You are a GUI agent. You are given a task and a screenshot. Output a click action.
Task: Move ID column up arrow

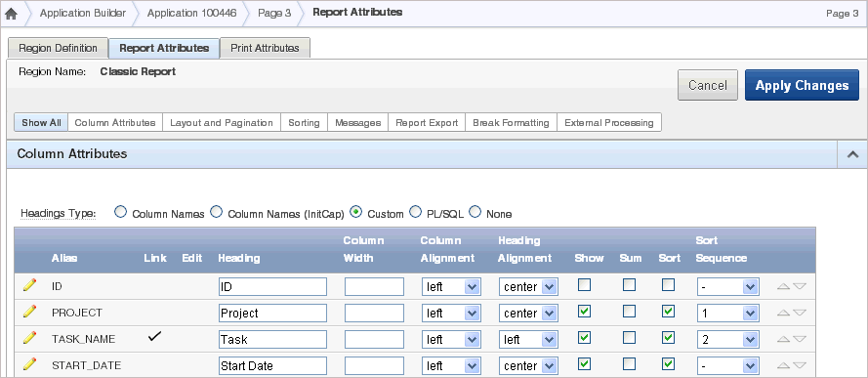pos(783,287)
